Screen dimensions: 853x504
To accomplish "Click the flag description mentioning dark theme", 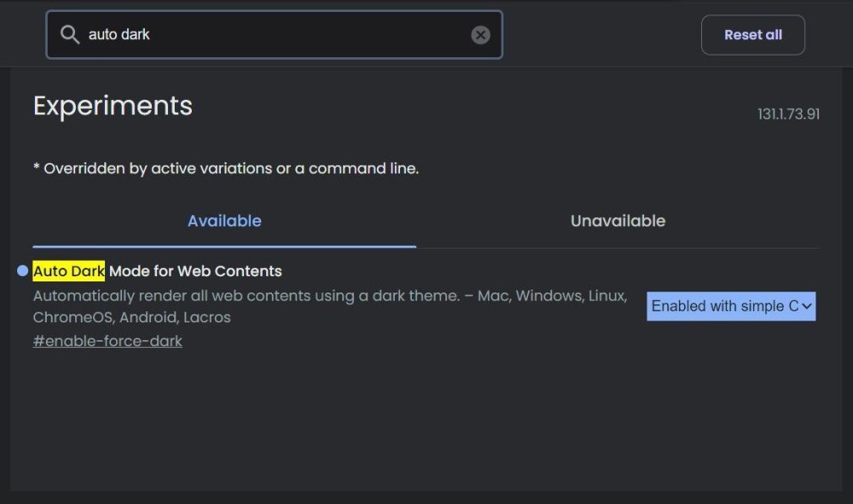I will point(329,296).
